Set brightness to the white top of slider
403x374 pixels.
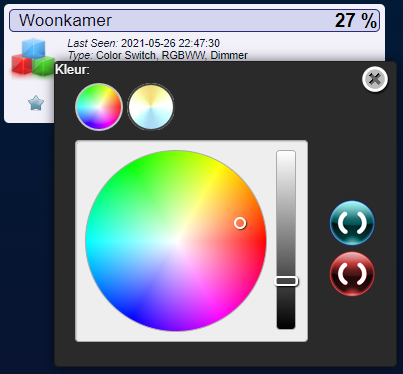point(286,154)
